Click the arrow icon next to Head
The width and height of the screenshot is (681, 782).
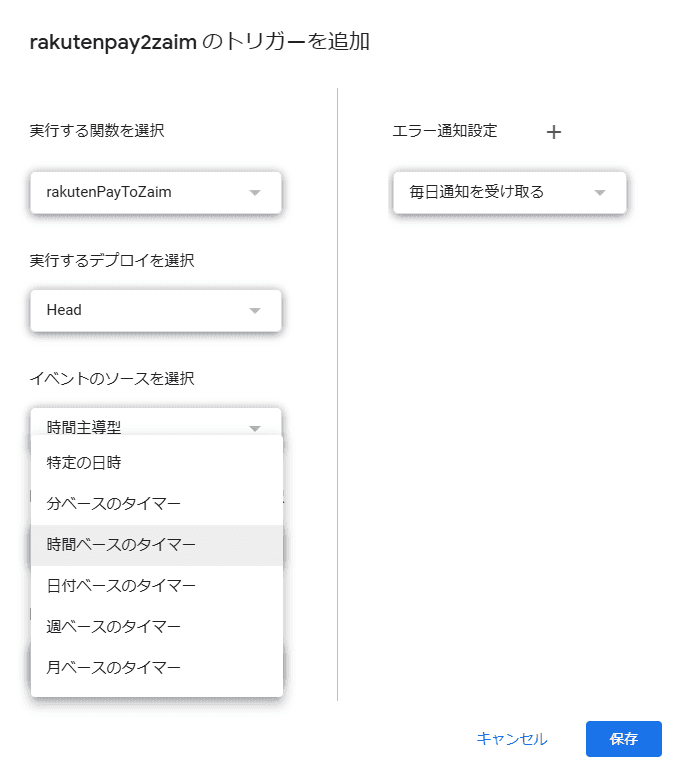tap(255, 311)
